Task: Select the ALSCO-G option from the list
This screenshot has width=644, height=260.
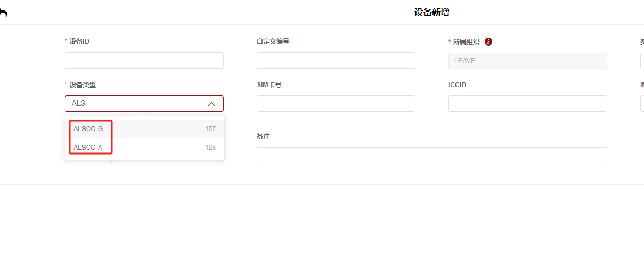Action: click(x=88, y=129)
